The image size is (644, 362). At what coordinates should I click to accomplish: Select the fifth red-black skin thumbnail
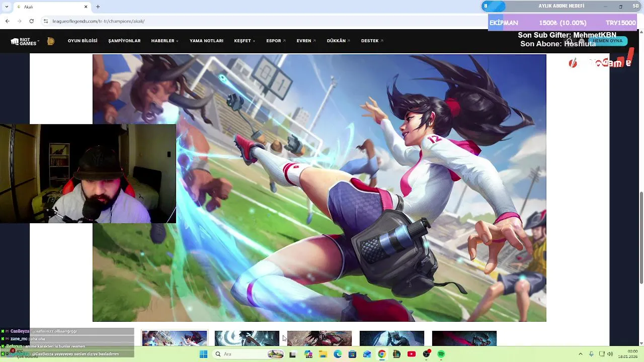464,338
